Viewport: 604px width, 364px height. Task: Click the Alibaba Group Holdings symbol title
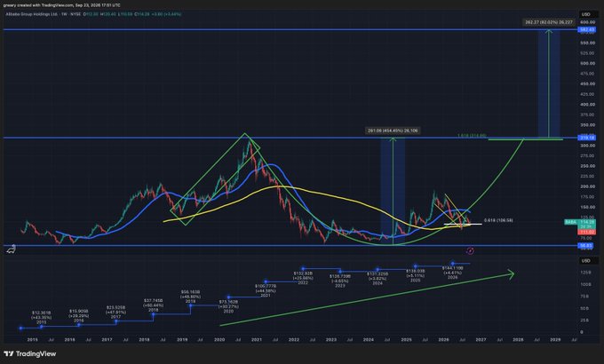coord(31,14)
